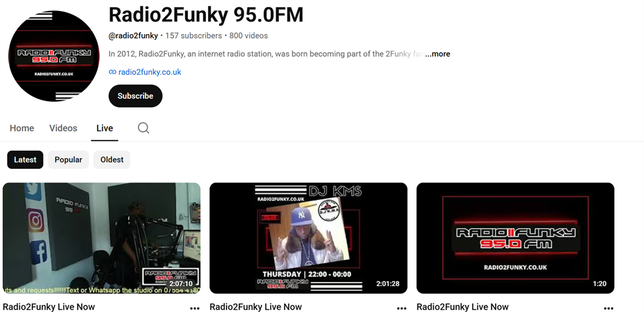Select the Popular filter chip

pos(68,160)
